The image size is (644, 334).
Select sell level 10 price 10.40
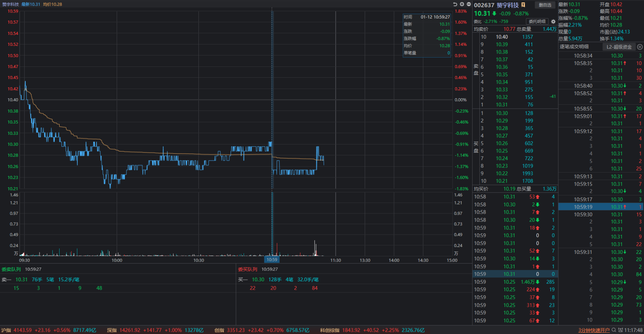tap(502, 37)
